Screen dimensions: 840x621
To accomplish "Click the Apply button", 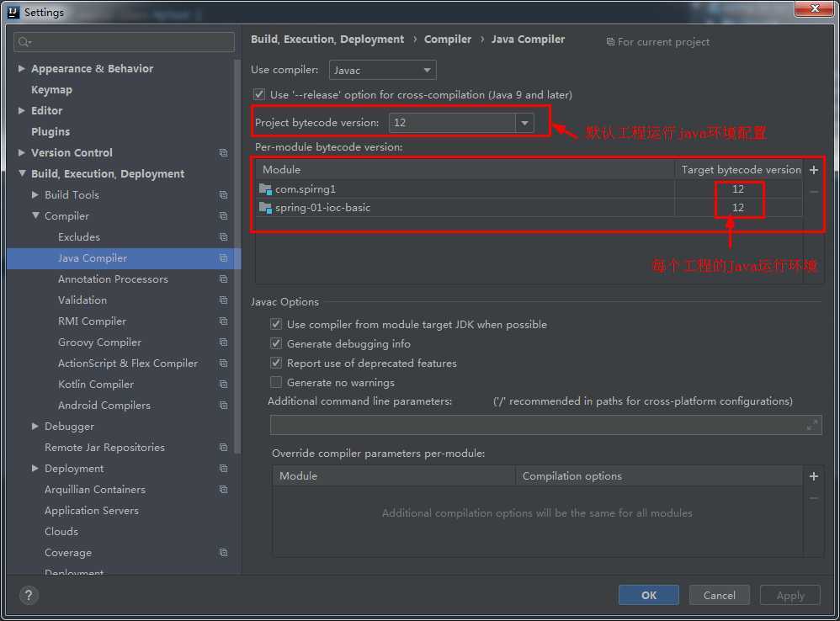I will (x=790, y=595).
